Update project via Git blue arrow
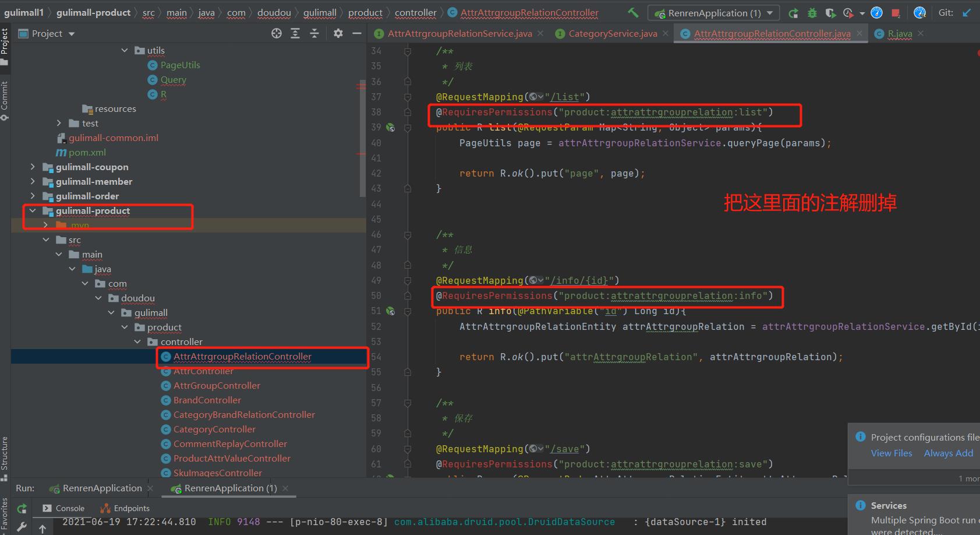This screenshot has width=980, height=535. [x=967, y=13]
